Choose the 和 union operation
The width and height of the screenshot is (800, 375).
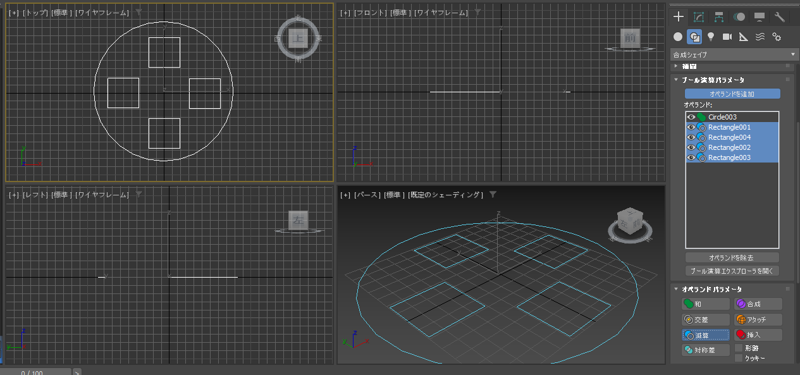tap(706, 304)
